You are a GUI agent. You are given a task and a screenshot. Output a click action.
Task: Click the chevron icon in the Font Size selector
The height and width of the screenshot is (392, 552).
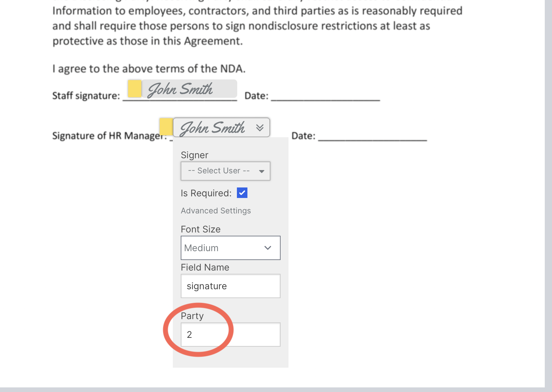pyautogui.click(x=267, y=248)
